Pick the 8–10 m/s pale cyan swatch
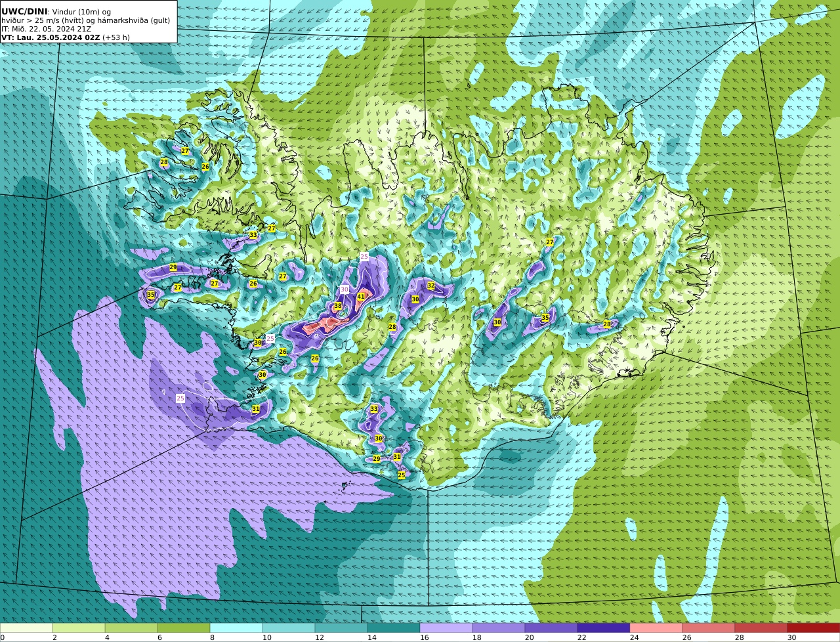This screenshot has width=840, height=642. [x=236, y=628]
